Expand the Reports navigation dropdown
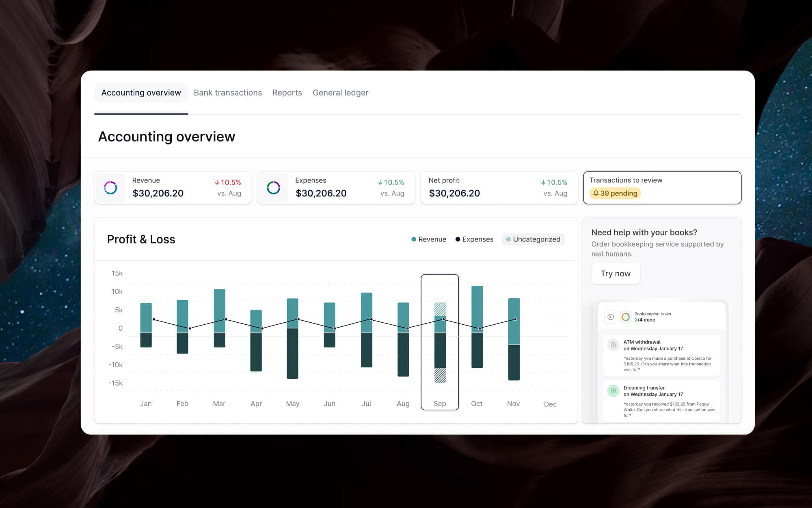This screenshot has width=812, height=508. click(287, 93)
